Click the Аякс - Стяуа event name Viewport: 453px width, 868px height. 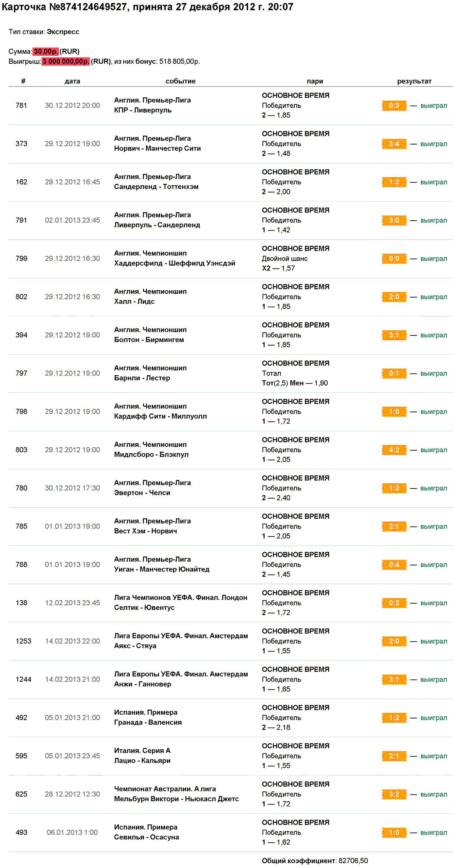tap(135, 646)
